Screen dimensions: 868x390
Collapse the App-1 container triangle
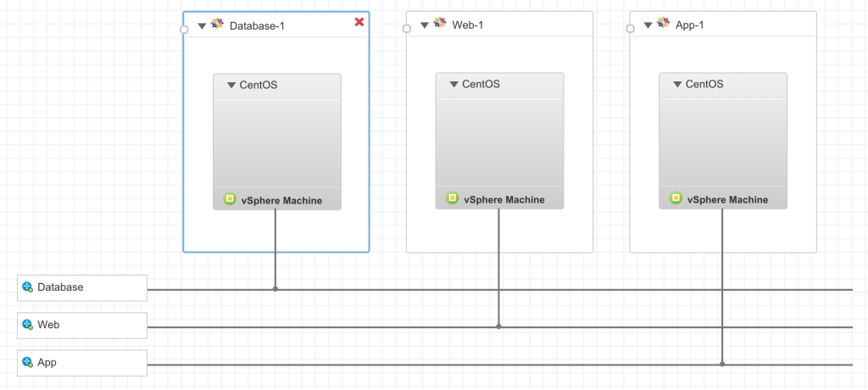[x=648, y=25]
